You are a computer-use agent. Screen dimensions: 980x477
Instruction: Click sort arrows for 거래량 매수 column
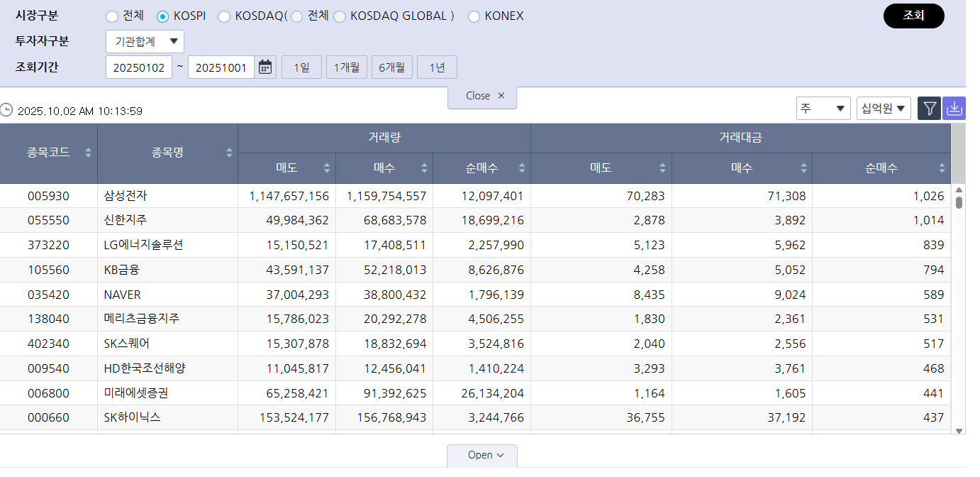pyautogui.click(x=425, y=168)
